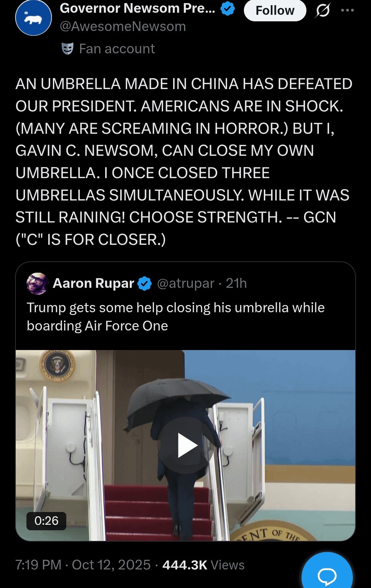Open the Grok explain icon

pyautogui.click(x=323, y=10)
